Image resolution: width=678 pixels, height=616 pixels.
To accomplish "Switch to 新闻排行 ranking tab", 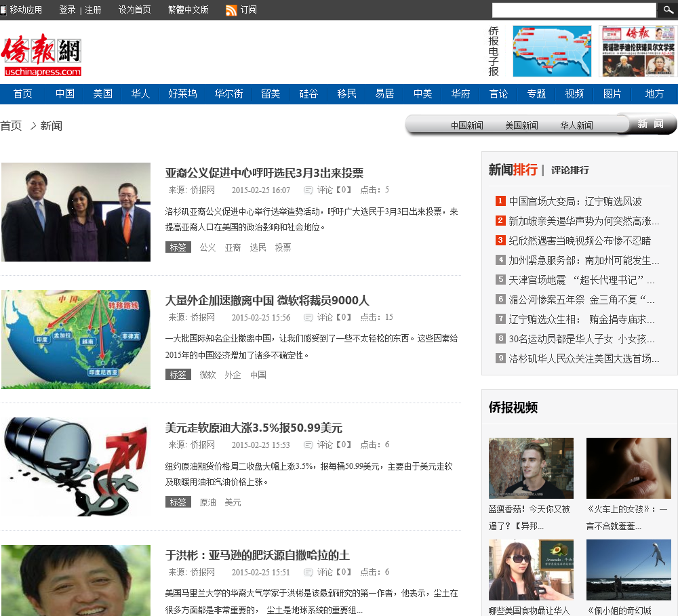I will click(x=513, y=169).
